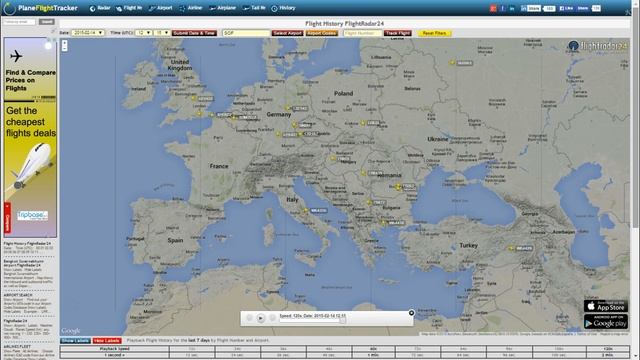Open the Date dropdown
640x360 pixels.
88,33
